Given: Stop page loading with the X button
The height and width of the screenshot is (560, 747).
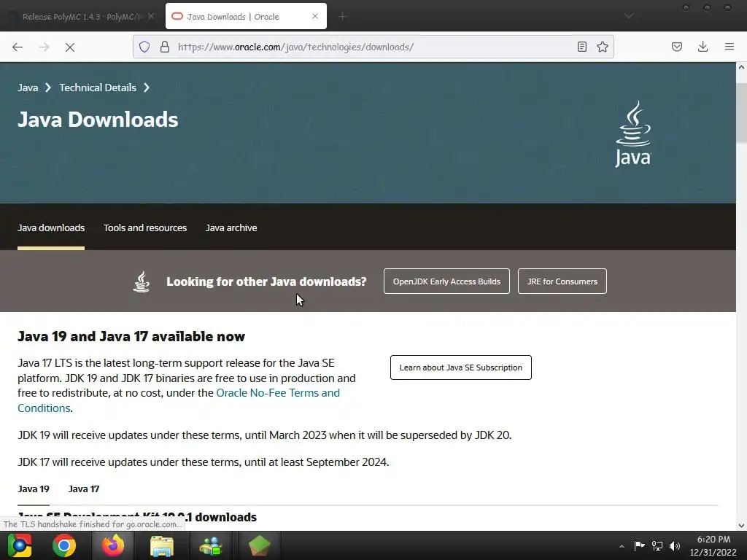Looking at the screenshot, I should (70, 47).
